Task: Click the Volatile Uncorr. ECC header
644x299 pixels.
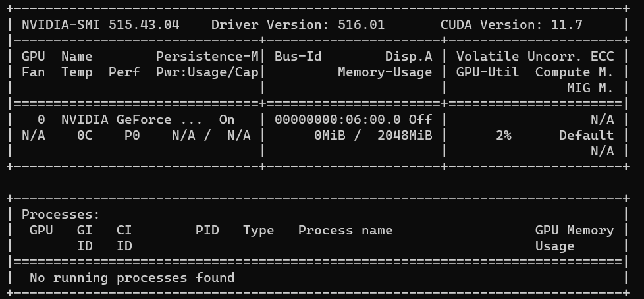Action: [535, 56]
